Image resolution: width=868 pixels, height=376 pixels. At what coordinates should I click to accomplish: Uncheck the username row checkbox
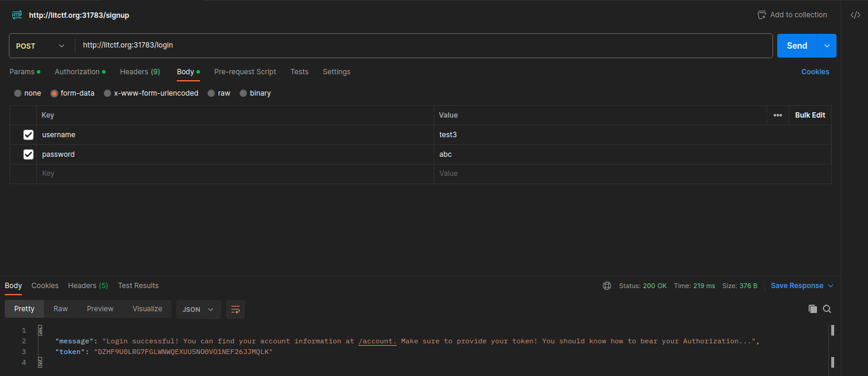tap(28, 135)
